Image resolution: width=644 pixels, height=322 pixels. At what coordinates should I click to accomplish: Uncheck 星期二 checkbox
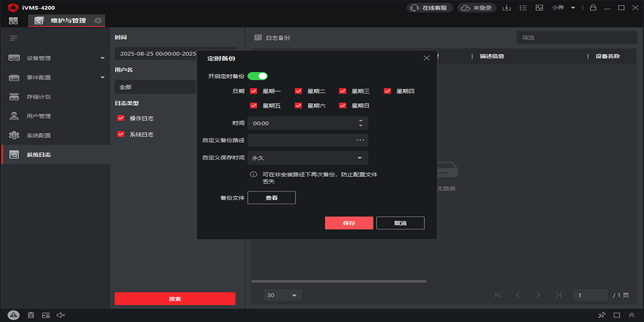[298, 91]
